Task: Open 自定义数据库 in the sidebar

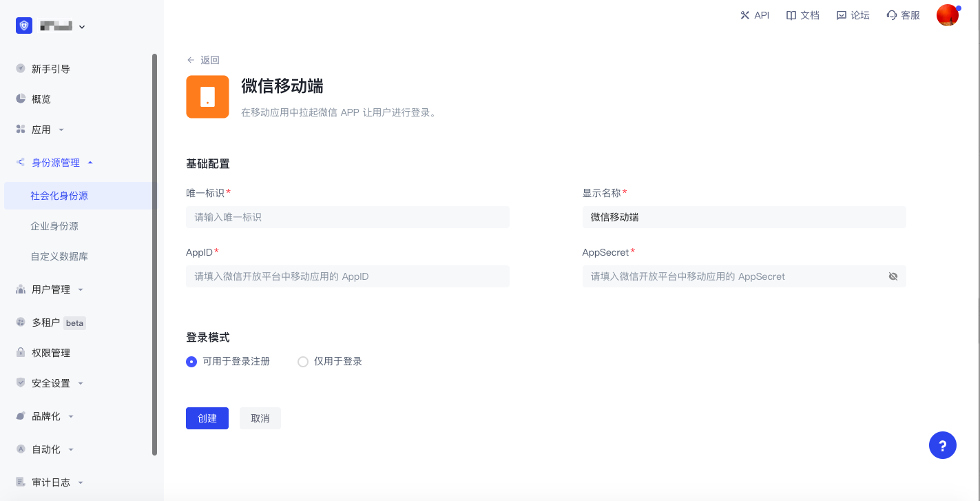Action: [x=59, y=256]
